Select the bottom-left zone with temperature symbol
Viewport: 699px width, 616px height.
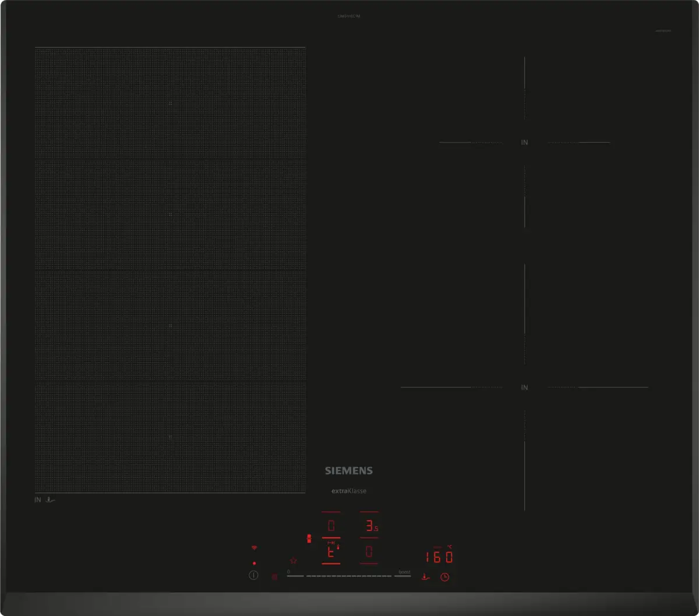tap(331, 552)
